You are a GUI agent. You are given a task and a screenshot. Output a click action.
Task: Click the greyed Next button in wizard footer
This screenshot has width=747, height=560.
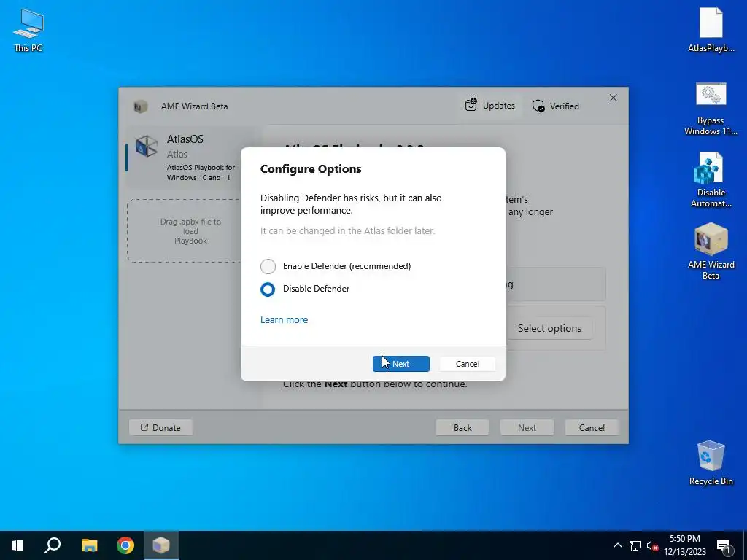527,427
